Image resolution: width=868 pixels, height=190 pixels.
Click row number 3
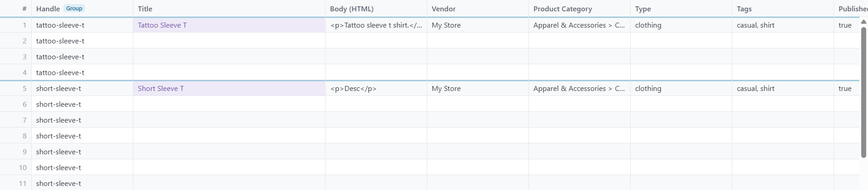point(16,57)
